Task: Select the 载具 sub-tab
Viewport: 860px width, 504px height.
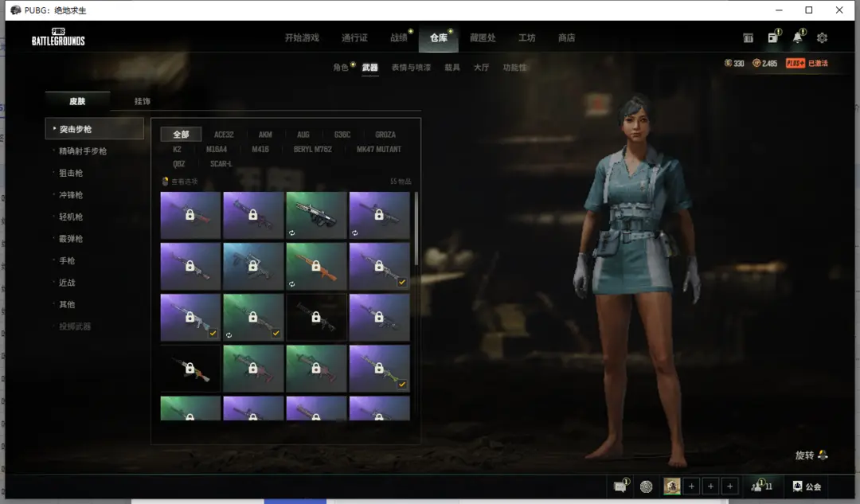Action: coord(452,68)
